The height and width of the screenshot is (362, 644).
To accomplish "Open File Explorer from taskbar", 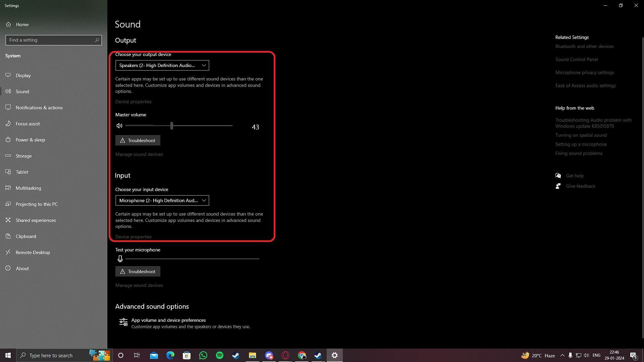I will (x=253, y=355).
